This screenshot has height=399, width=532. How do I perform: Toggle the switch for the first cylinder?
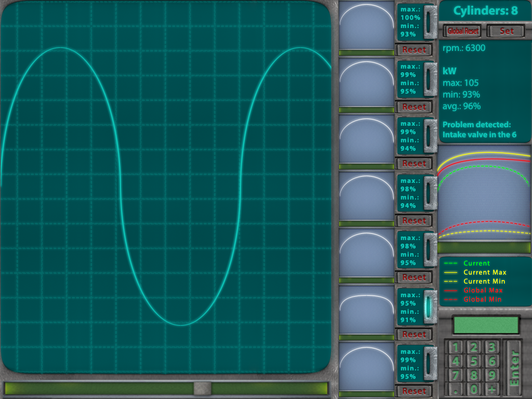[429, 21]
